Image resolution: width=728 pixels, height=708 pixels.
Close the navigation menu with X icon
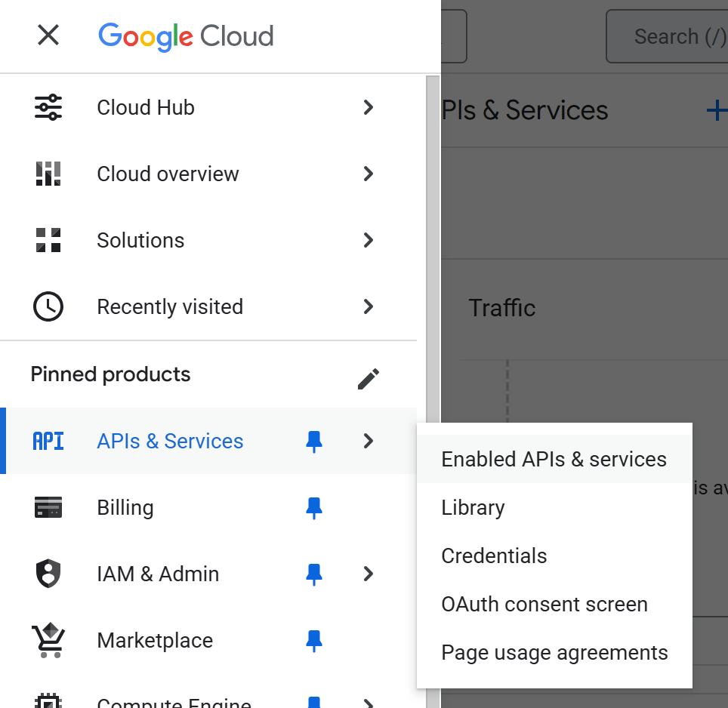coord(48,35)
